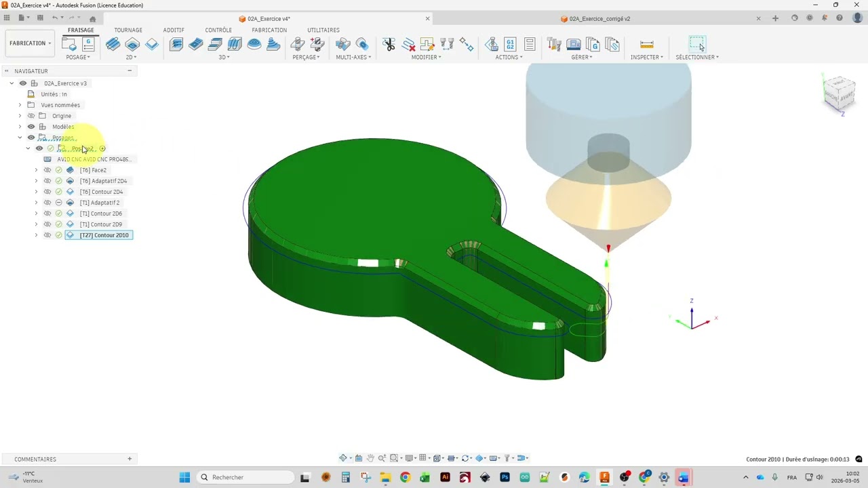Switch to 02A_Exercice_corrigé v2 document tab

pyautogui.click(x=599, y=19)
